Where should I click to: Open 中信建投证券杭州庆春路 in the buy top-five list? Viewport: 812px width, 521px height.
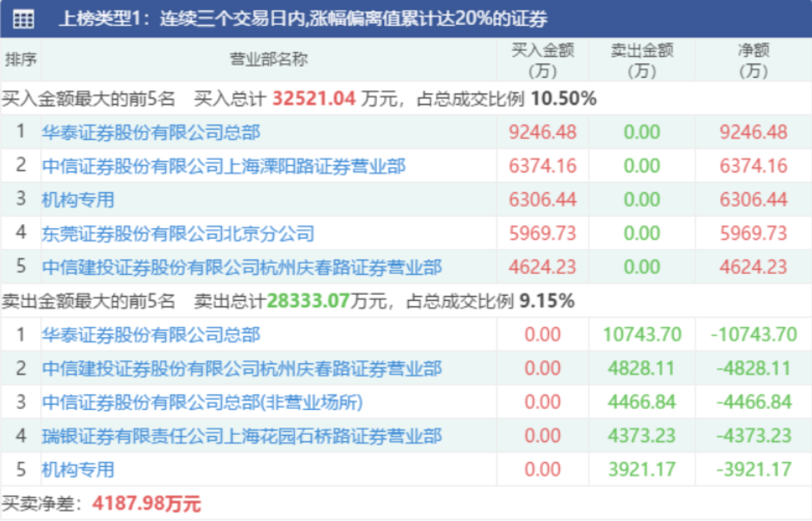click(242, 267)
